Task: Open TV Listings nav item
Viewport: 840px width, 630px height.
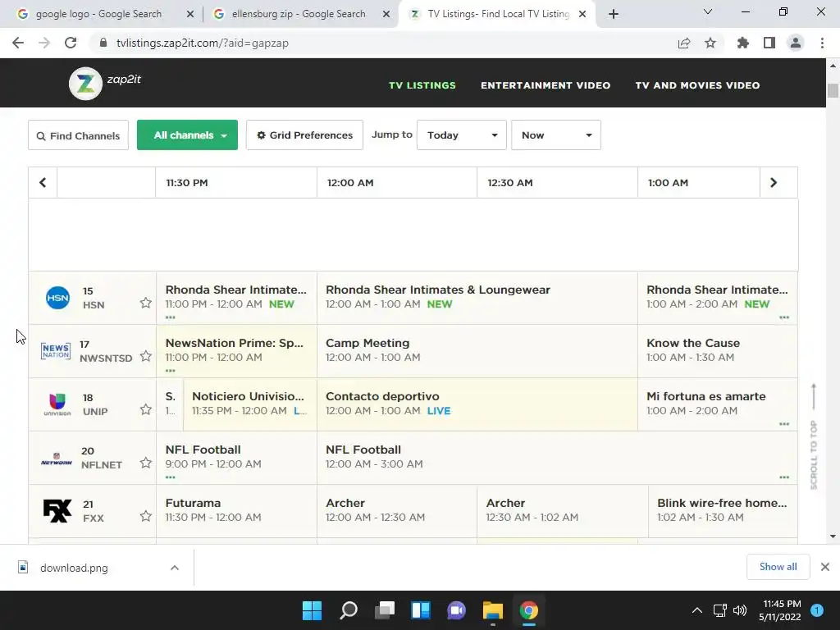Action: (x=422, y=85)
